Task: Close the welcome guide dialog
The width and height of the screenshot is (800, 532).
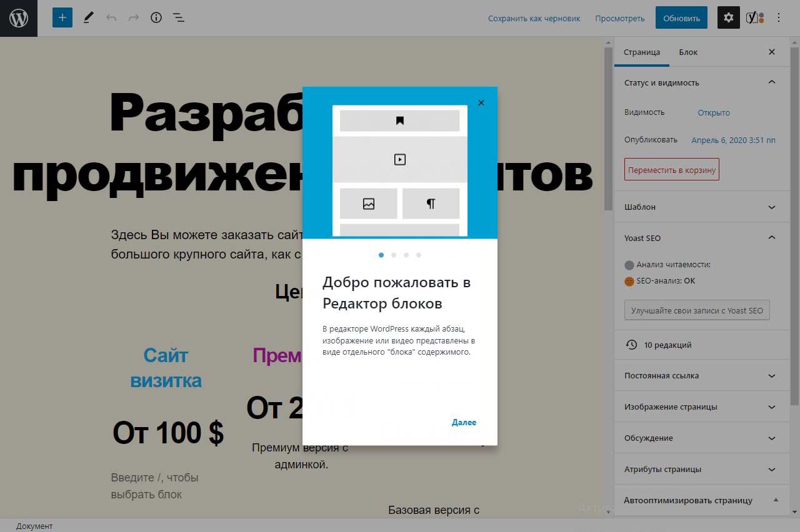Action: point(481,103)
